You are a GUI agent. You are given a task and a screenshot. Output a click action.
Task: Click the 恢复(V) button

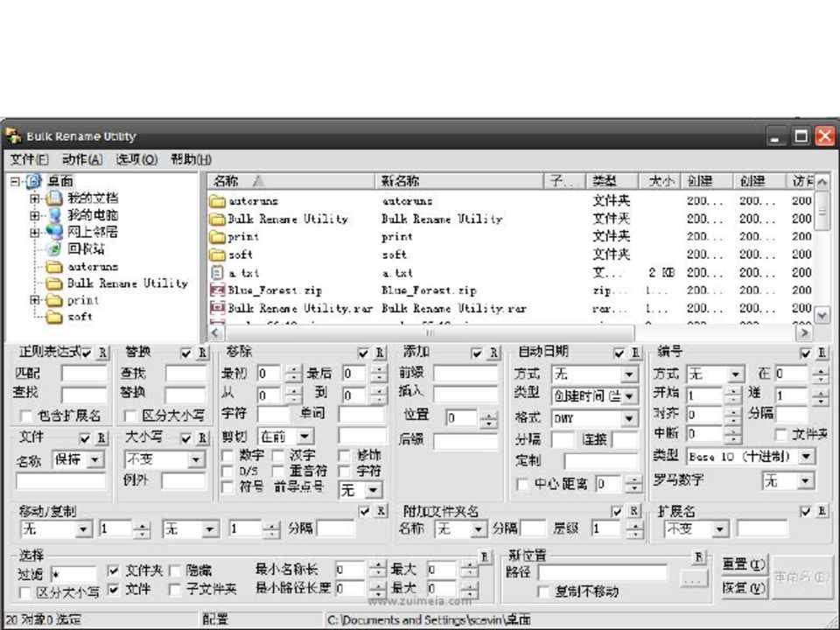tap(744, 588)
